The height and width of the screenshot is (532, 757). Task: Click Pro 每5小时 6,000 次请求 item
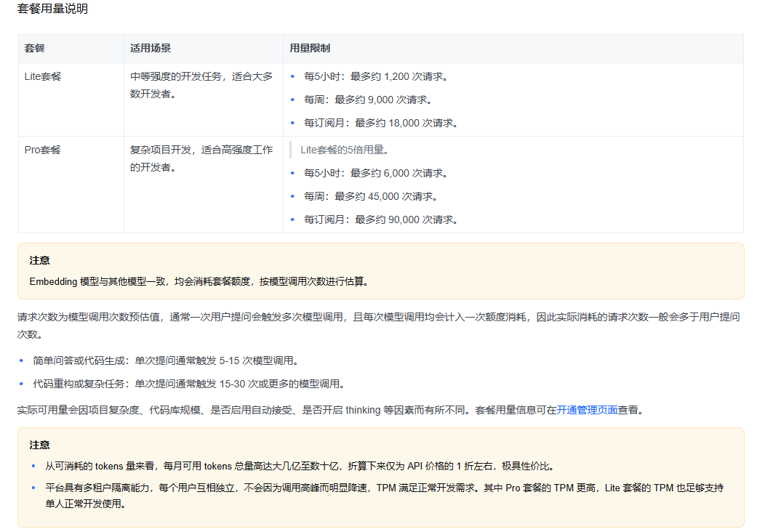376,173
